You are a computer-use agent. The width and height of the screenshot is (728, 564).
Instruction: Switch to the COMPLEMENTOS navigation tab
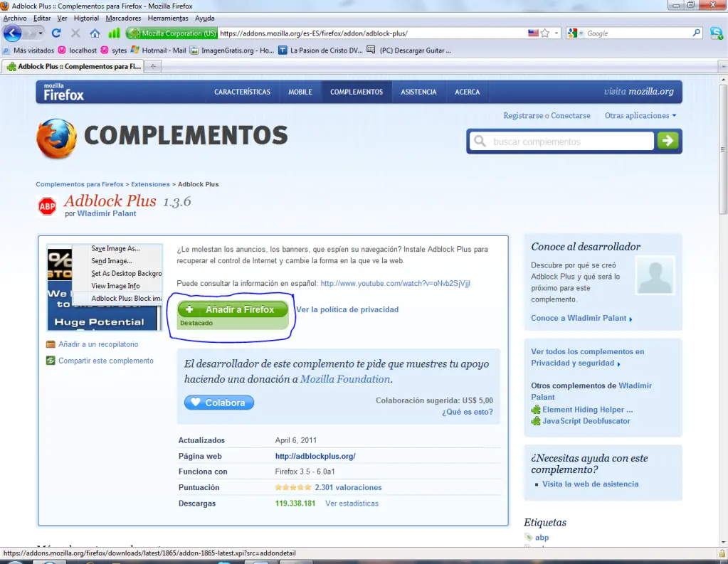pos(356,91)
